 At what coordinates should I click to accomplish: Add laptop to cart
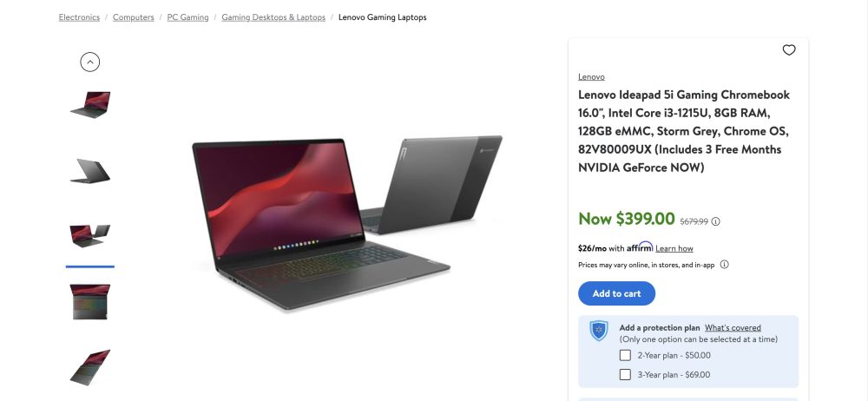coord(616,293)
